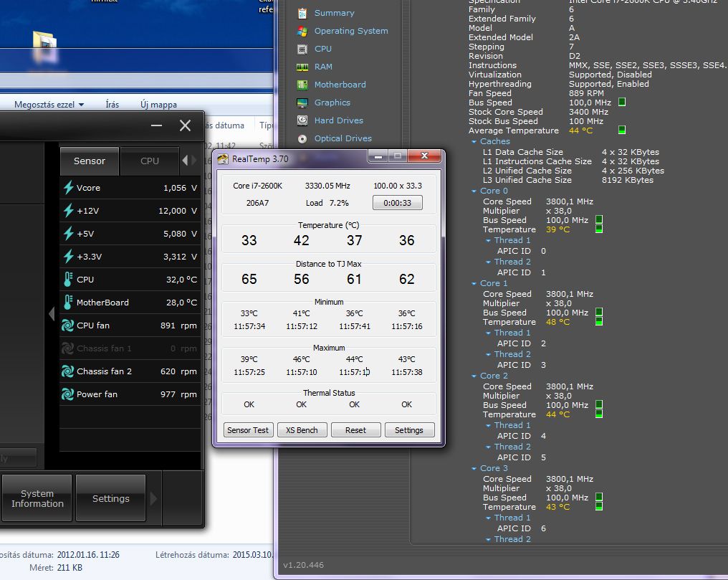
Task: Click the Chassis fan 2 icon
Action: 68,371
